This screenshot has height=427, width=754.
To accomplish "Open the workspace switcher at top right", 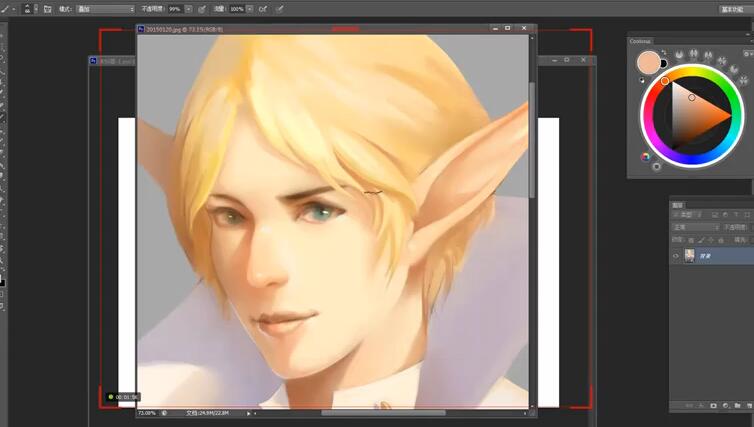I will (x=736, y=9).
